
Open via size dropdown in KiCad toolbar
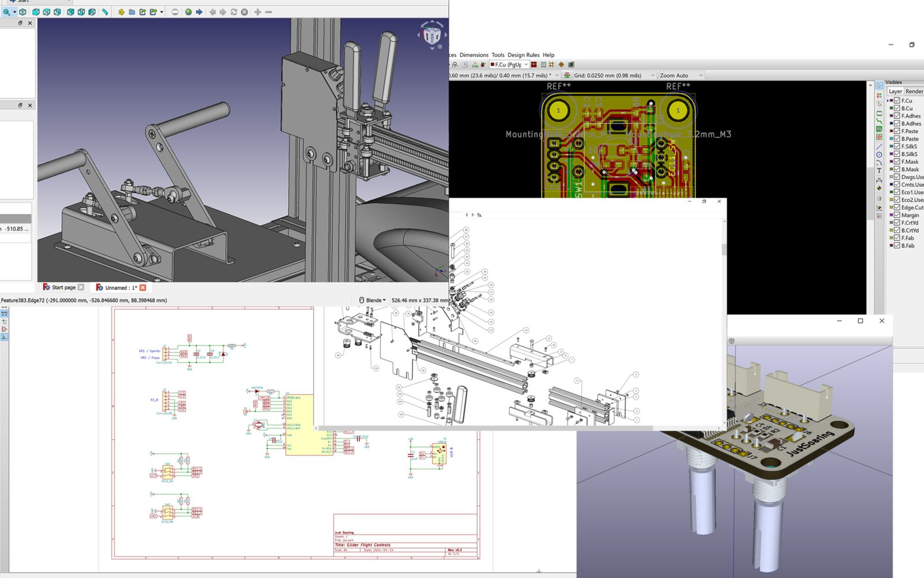tap(504, 75)
